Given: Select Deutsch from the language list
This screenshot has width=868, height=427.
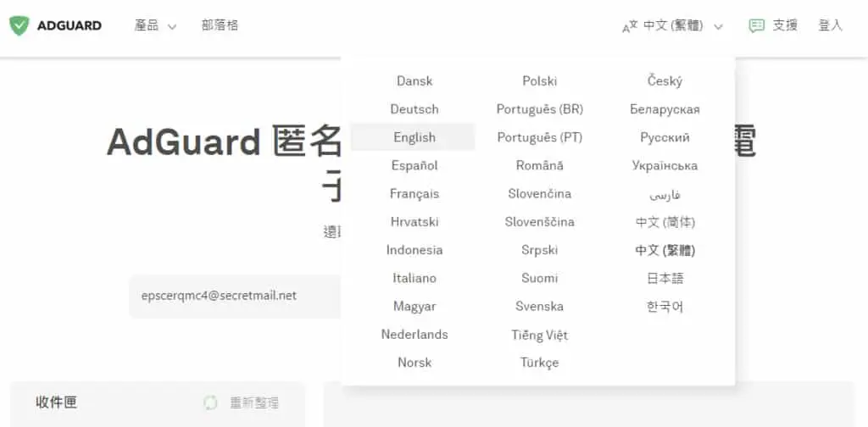Looking at the screenshot, I should [414, 109].
